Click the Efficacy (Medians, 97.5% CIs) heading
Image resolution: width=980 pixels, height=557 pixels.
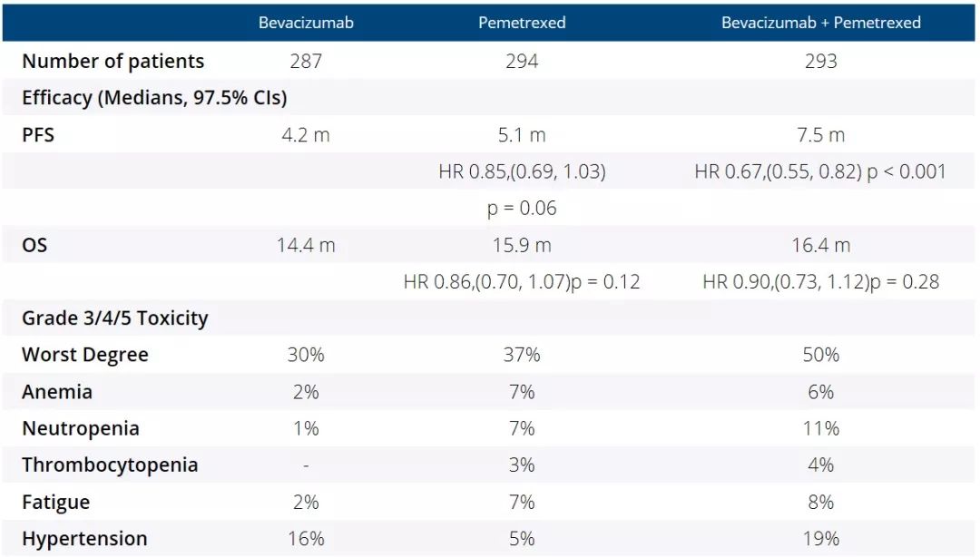click(154, 98)
